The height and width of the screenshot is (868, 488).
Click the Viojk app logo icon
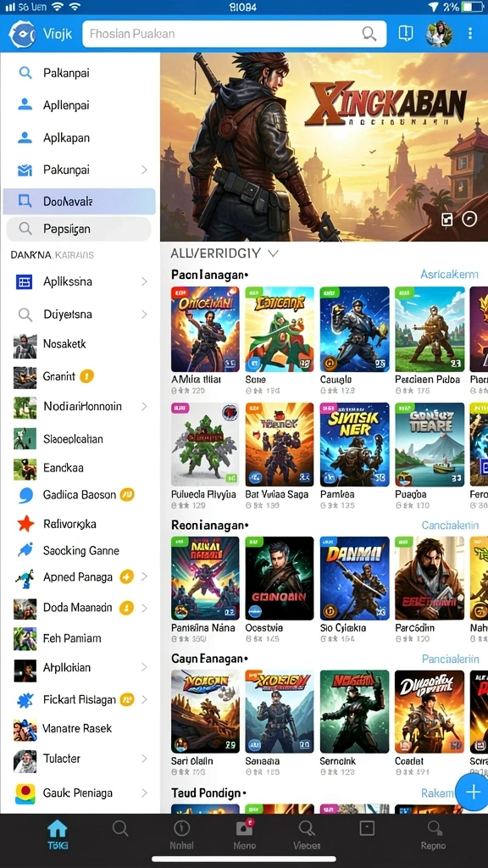(21, 33)
